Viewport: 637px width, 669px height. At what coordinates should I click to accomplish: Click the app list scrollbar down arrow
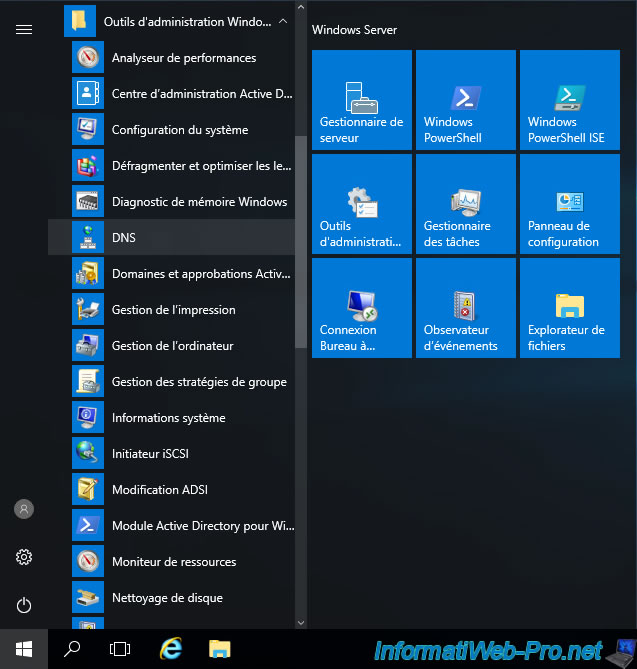[x=301, y=623]
